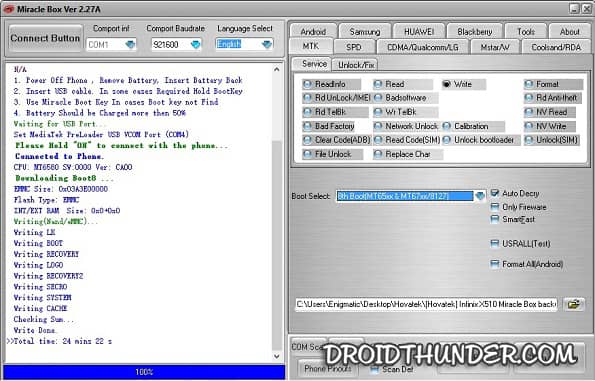Screen dimensions: 595x381
Task: Click the log panel scroll down arrow
Action: point(277,356)
